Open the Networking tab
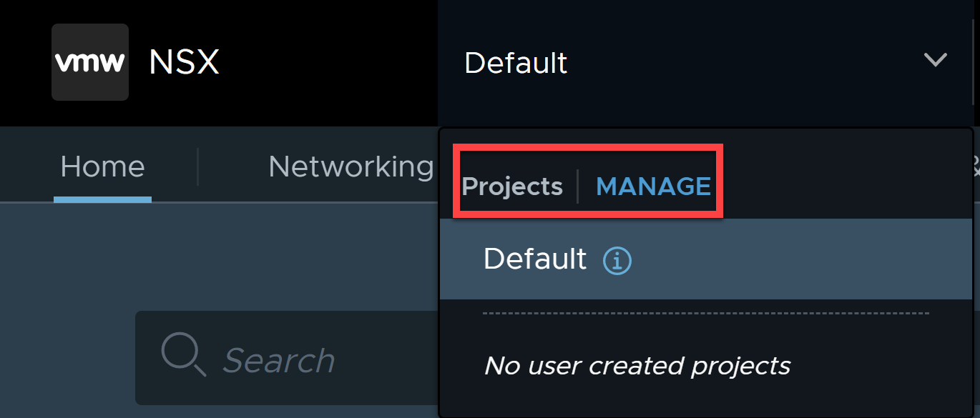The image size is (980, 418). pyautogui.click(x=351, y=166)
